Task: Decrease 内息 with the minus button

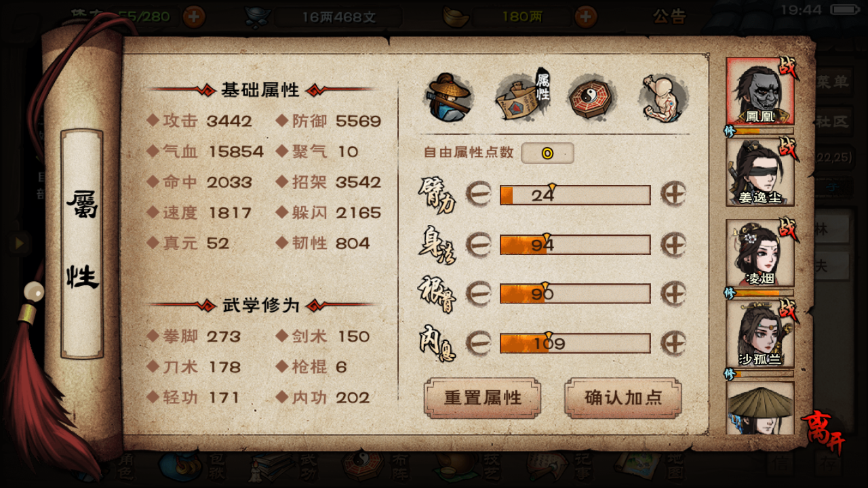Action: tap(479, 343)
